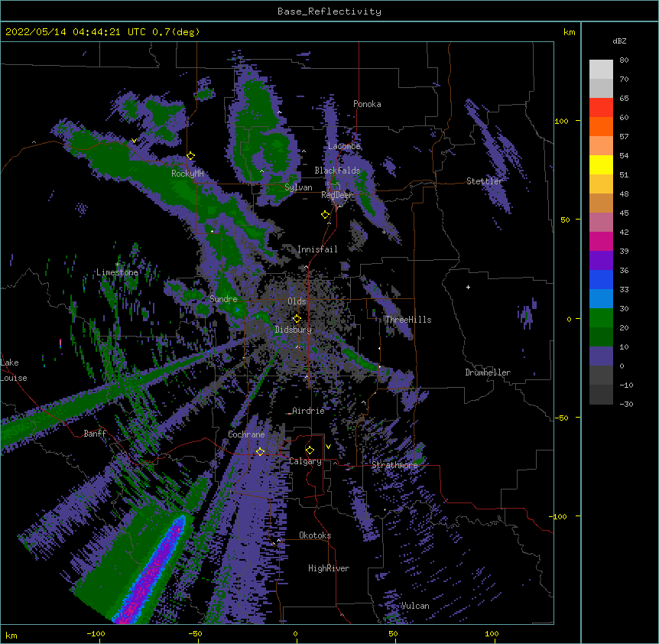659x644 pixels.
Task: Click the Strathmore town label
Action: 394,465
